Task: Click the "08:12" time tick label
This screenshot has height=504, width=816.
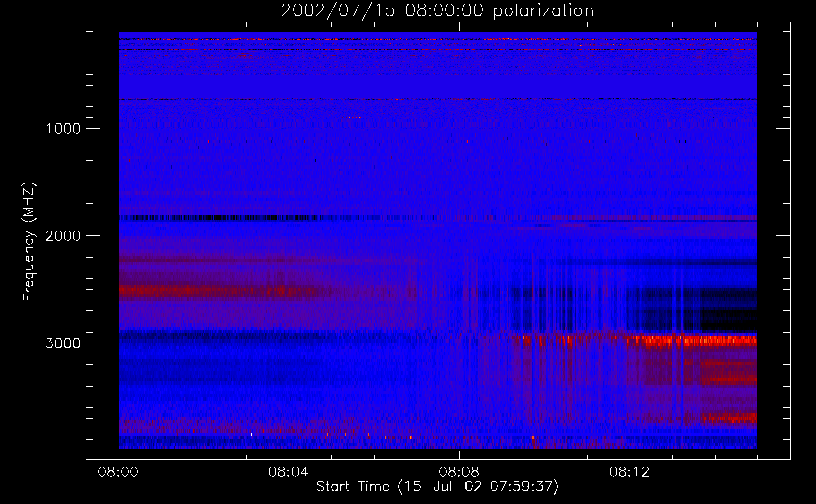Action: tap(629, 472)
